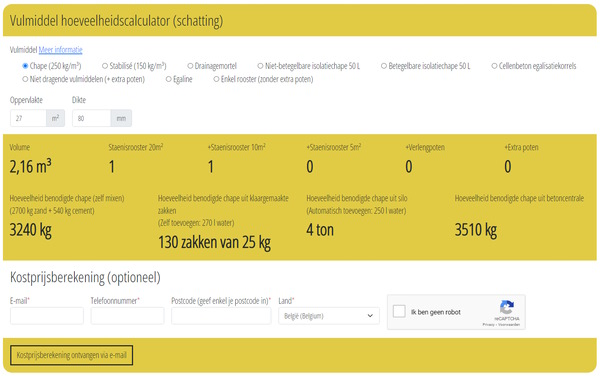Click the reCAPTCHA logo icon

tap(506, 307)
